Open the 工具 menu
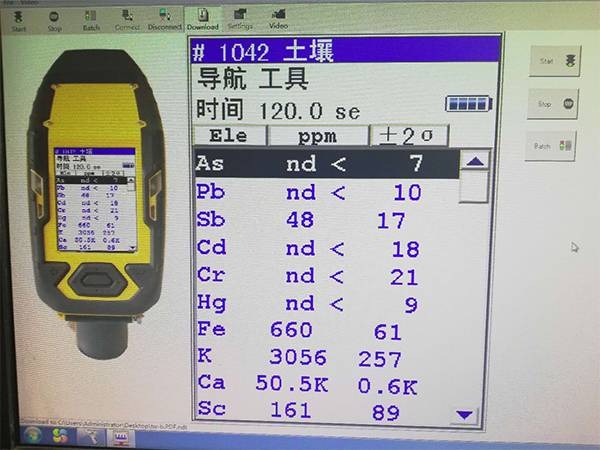 (283, 78)
